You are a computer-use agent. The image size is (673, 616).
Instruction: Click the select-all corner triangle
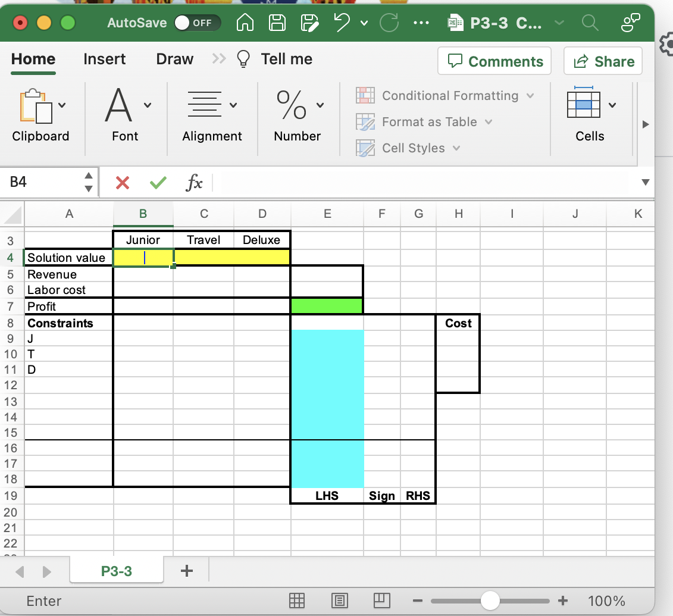click(x=12, y=215)
